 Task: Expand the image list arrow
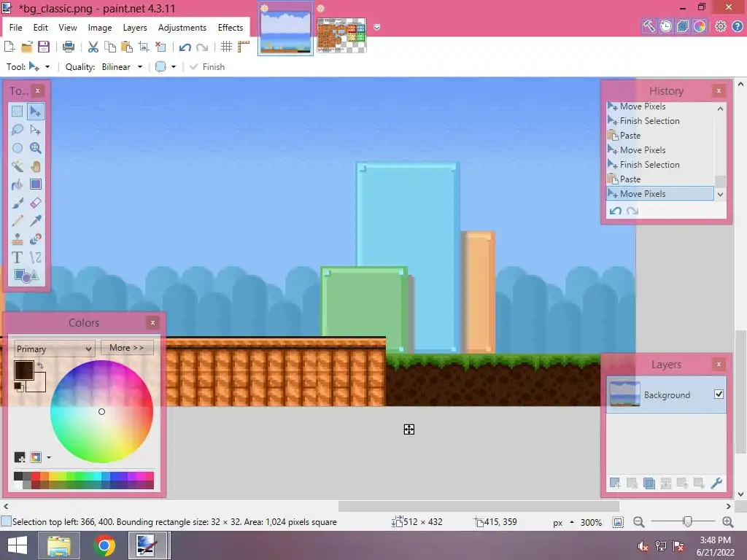point(377,27)
